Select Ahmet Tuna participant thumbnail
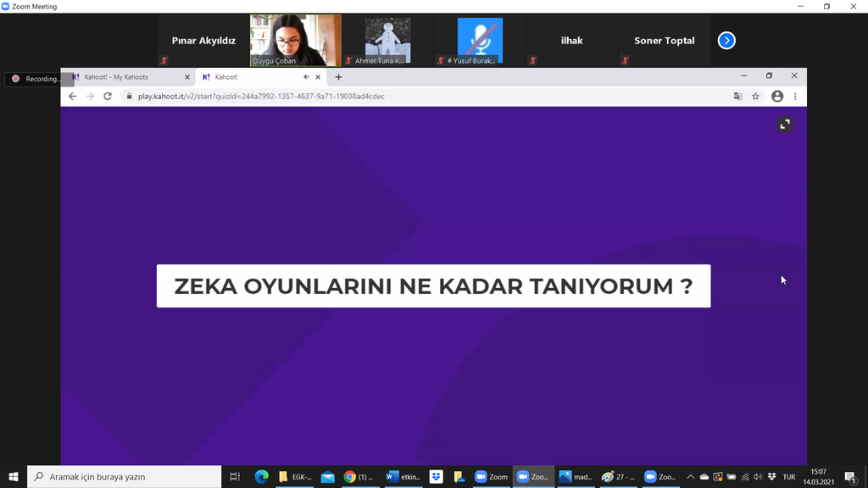The width and height of the screenshot is (868, 488). point(387,41)
